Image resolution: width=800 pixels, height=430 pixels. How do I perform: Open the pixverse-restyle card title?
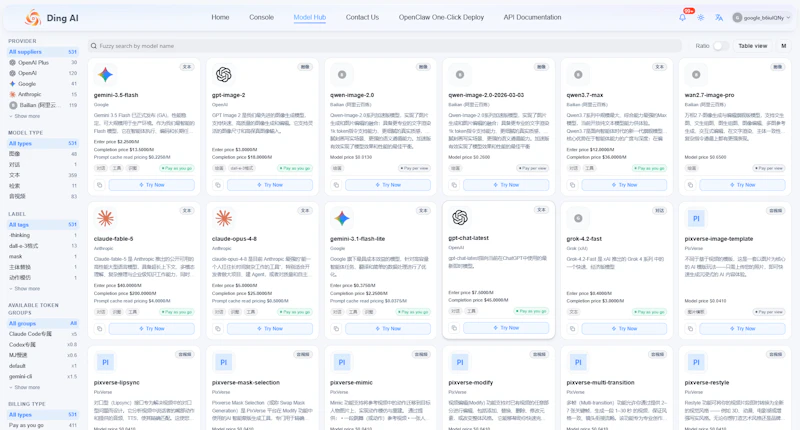tap(707, 383)
